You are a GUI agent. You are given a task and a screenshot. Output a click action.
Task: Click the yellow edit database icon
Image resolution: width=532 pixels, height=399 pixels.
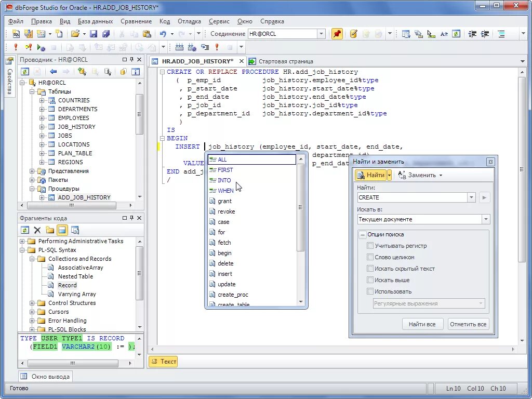click(x=353, y=34)
